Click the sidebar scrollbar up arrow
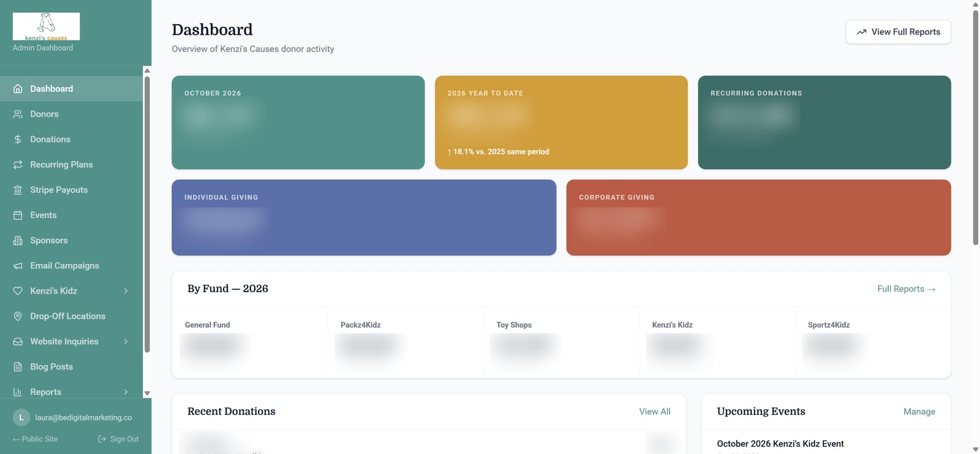Image resolution: width=980 pixels, height=454 pixels. coord(147,70)
